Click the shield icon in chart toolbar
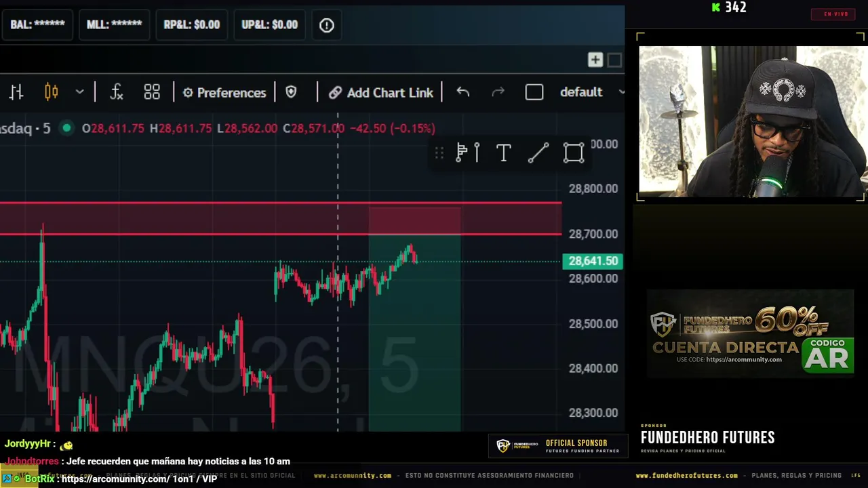Viewport: 868px width, 488px height. 291,92
